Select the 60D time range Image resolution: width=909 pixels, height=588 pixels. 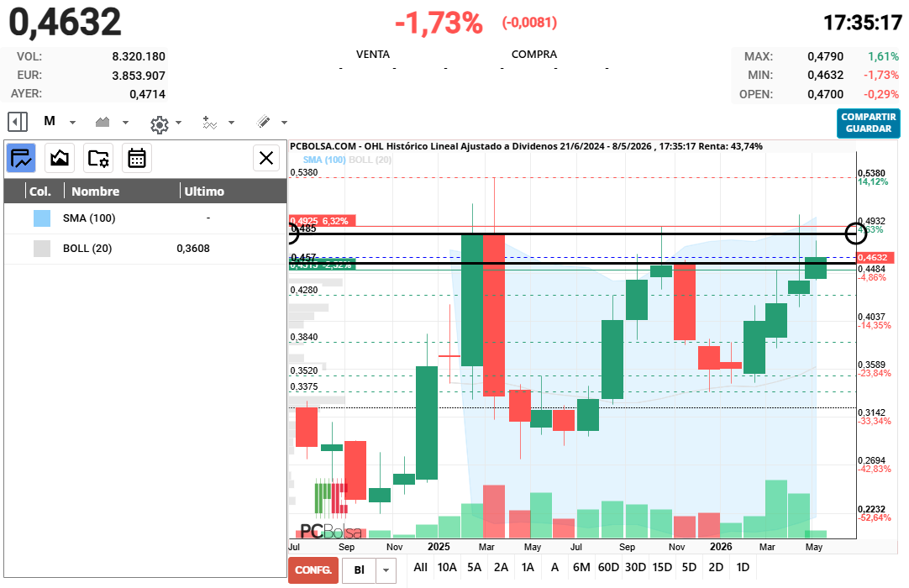608,567
